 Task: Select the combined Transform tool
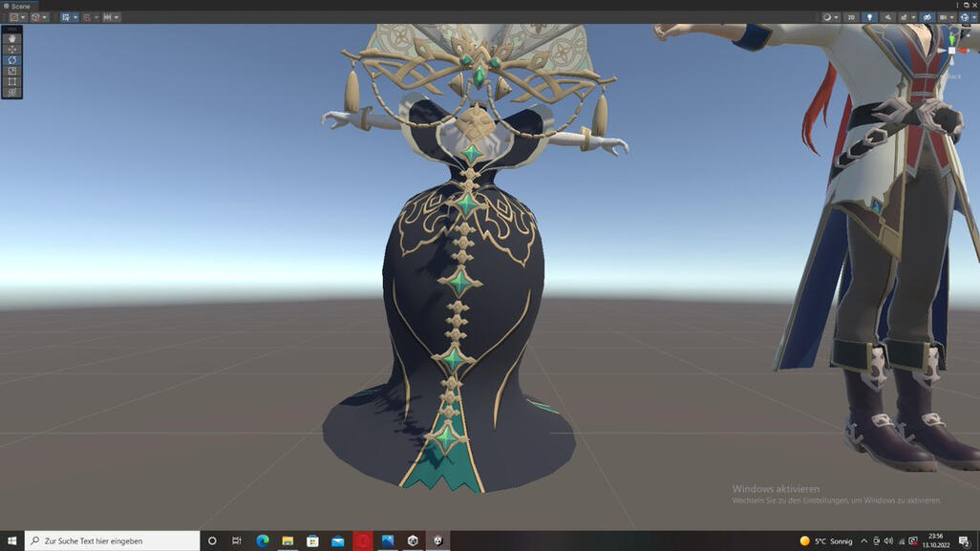tap(11, 93)
